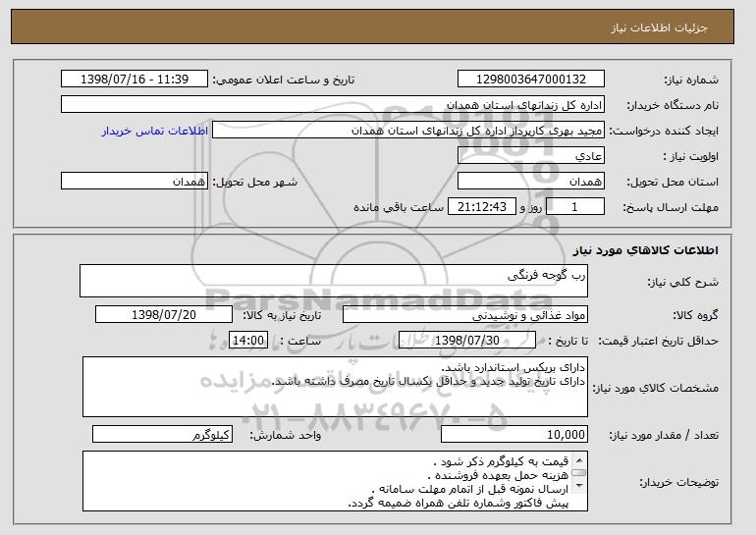Image resolution: width=756 pixels, height=535 pixels.
Task: Select the announcement date field 1398/07/16 - 11:39
Action: coord(135,80)
